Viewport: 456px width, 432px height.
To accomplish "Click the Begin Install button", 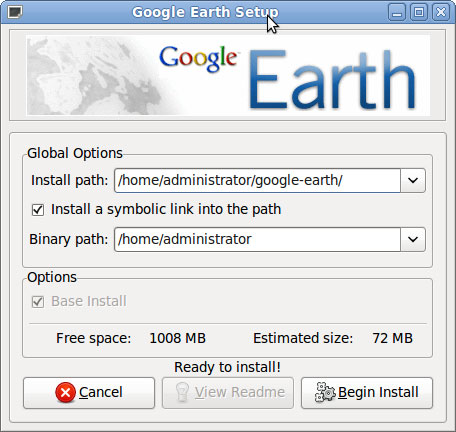I will [367, 393].
